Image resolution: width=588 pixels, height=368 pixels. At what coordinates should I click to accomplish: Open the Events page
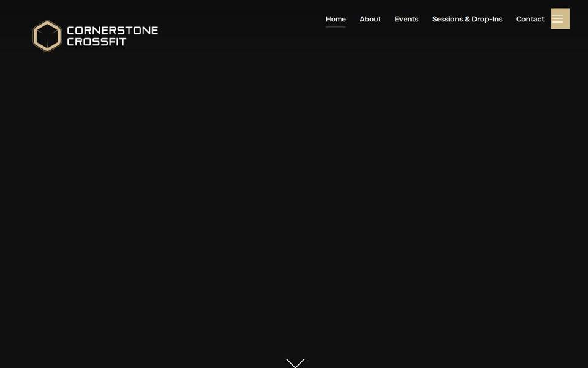[406, 19]
